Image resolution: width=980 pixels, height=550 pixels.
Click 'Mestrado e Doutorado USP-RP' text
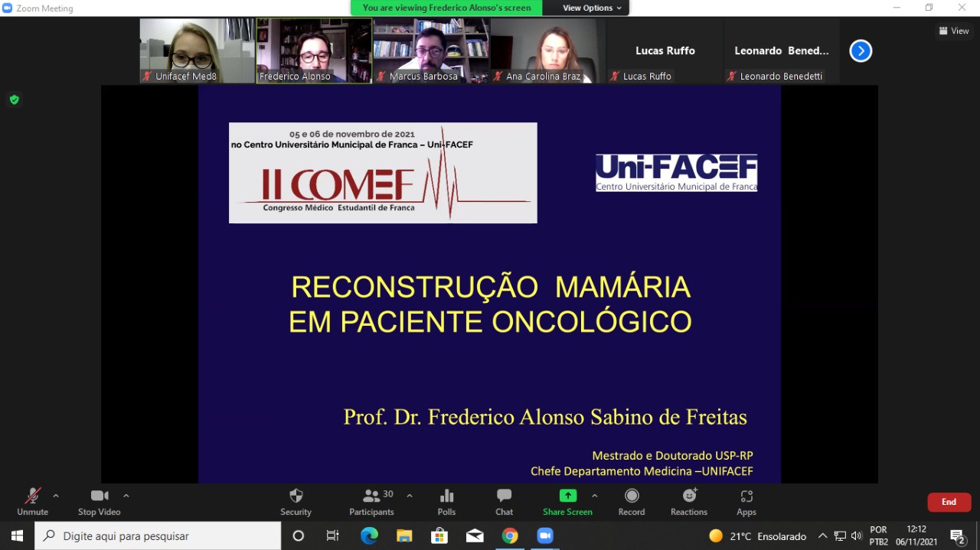pos(673,456)
